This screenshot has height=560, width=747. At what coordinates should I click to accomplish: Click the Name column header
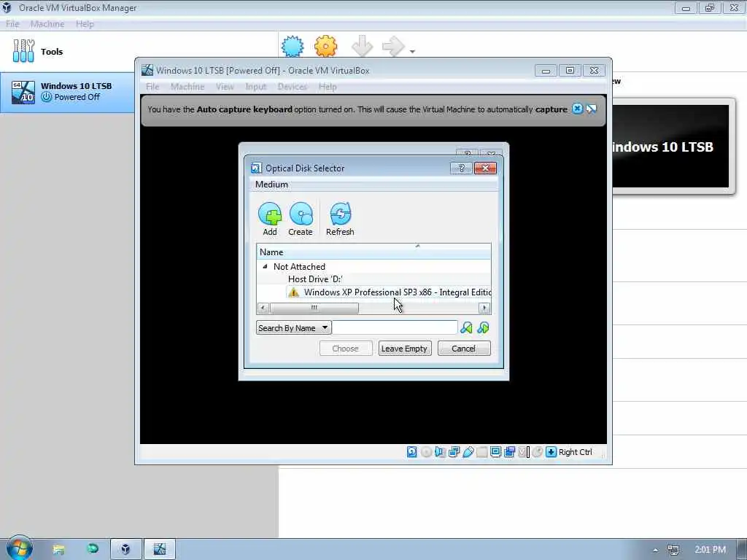click(373, 252)
